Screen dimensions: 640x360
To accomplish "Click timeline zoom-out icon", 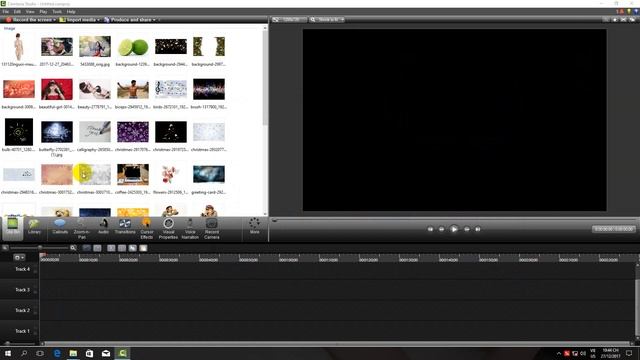I will (5, 248).
